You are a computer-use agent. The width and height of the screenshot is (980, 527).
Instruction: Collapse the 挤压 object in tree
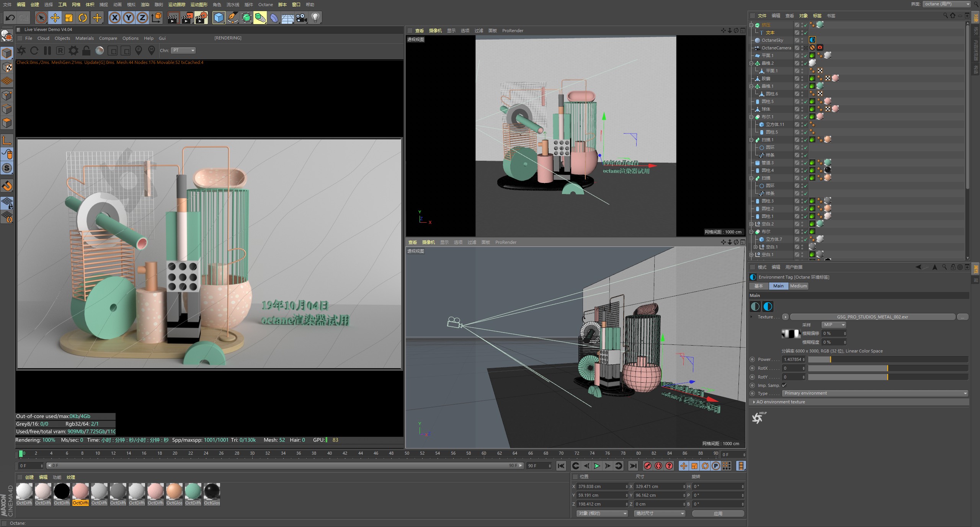coord(751,25)
